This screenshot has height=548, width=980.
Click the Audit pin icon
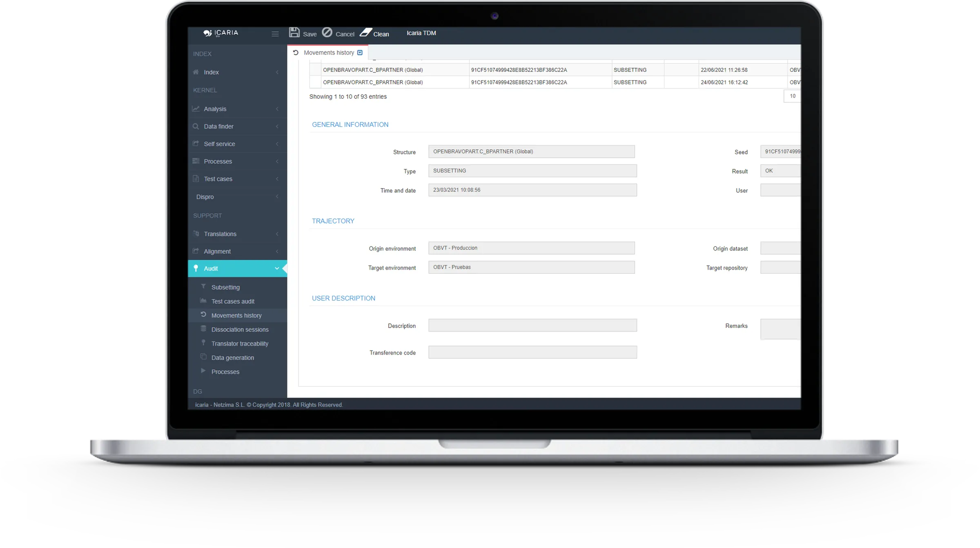196,268
